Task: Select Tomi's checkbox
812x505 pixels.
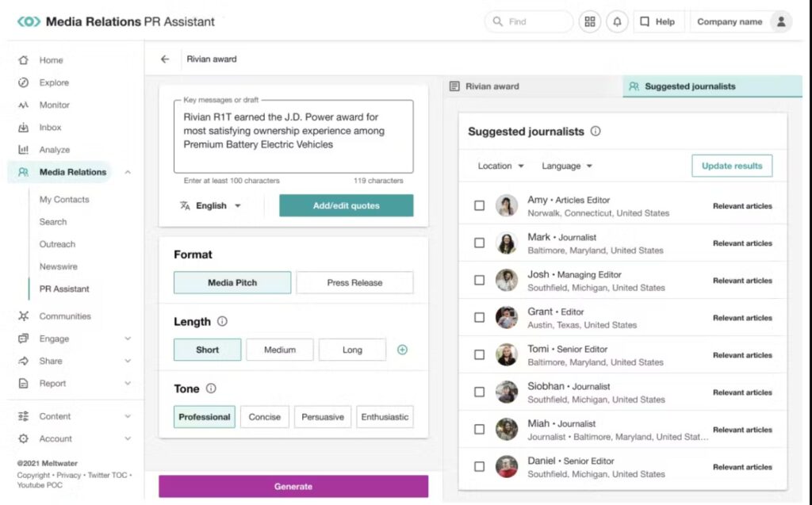Action: click(x=480, y=355)
